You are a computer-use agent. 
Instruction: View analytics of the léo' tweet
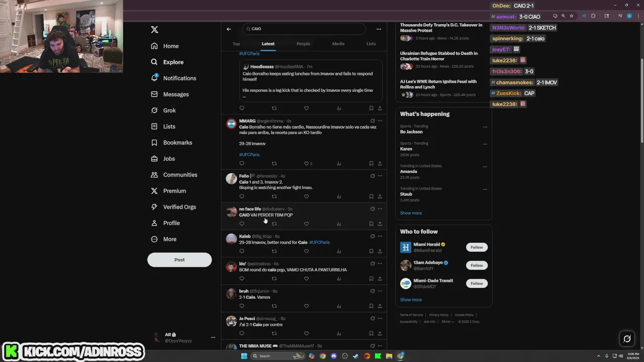[x=339, y=279]
